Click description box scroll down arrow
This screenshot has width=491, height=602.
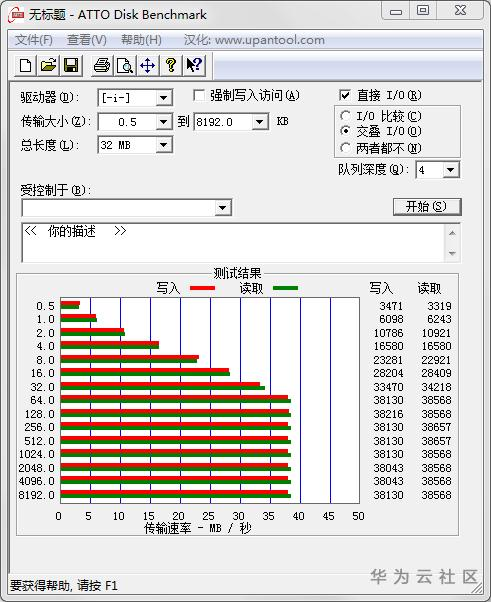452,253
